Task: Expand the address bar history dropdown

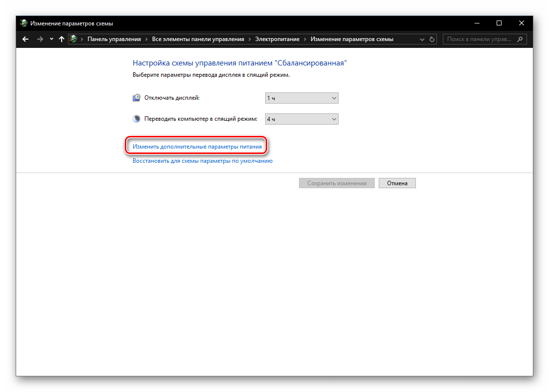Action: pos(422,40)
